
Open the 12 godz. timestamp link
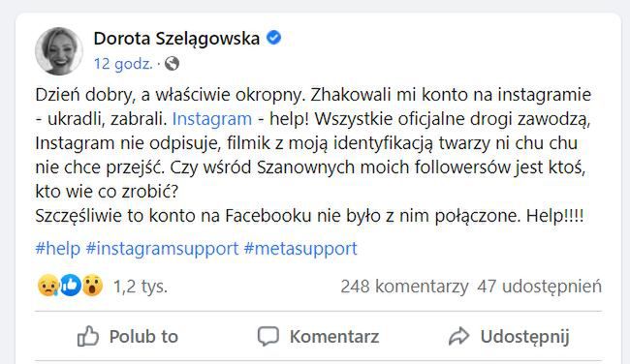(123, 63)
